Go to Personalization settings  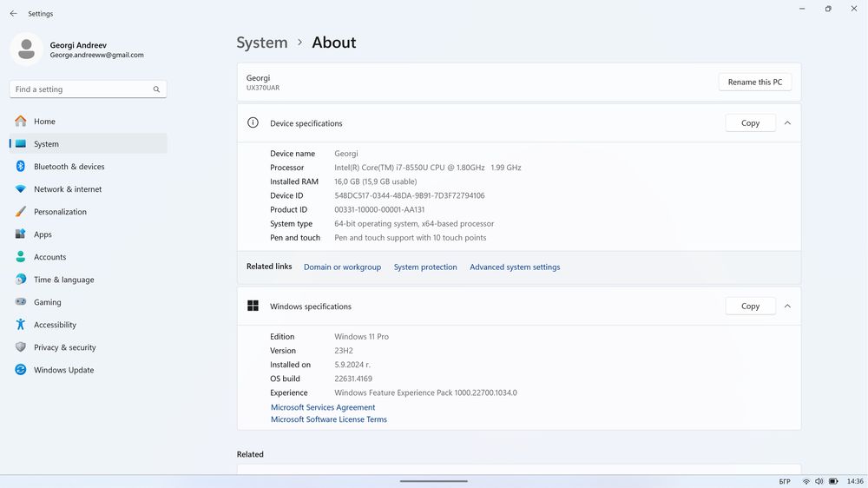[x=88, y=212]
